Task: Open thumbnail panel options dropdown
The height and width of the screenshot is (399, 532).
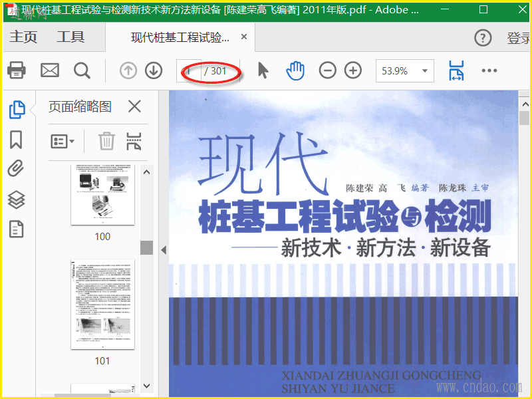Action: click(63, 141)
